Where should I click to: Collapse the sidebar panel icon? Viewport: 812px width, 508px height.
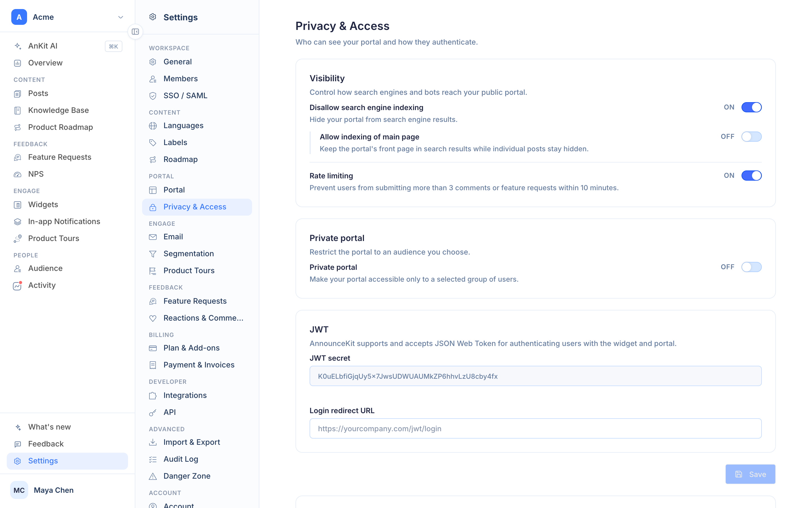pyautogui.click(x=135, y=32)
